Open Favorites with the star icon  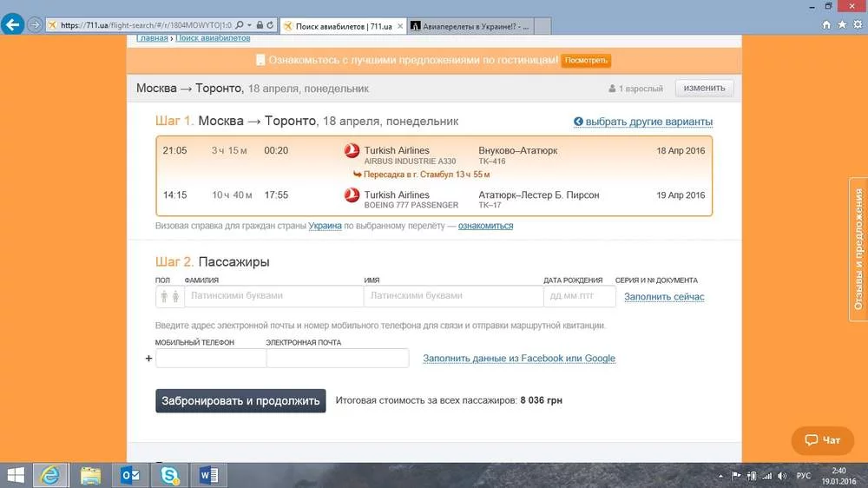[842, 24]
